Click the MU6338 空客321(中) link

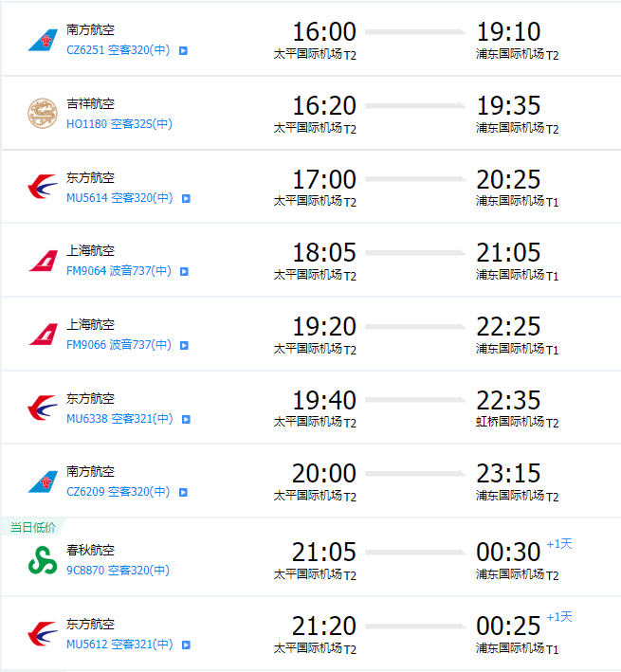coord(119,419)
